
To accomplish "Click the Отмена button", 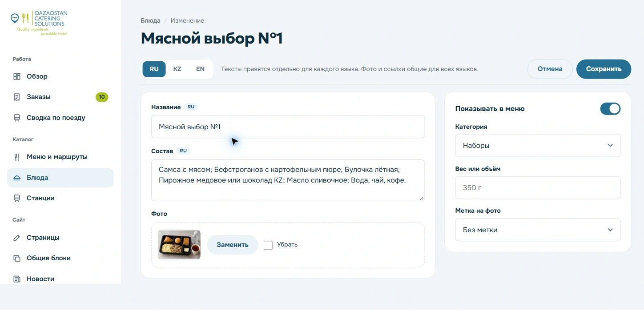I will coord(550,69).
